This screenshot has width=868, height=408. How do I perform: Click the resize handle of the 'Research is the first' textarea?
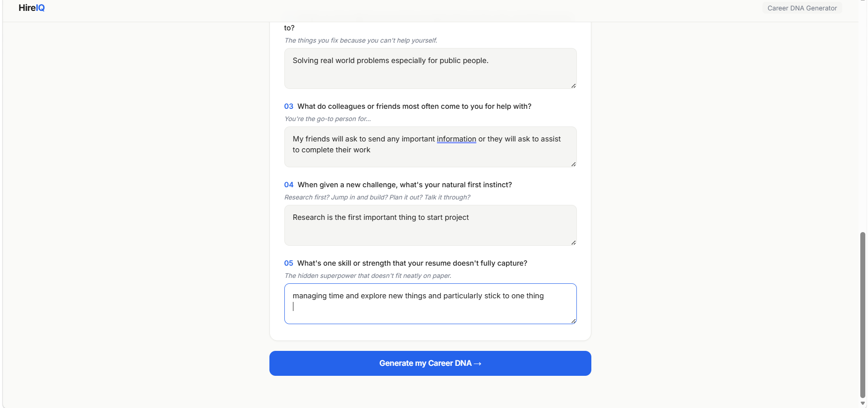click(573, 243)
